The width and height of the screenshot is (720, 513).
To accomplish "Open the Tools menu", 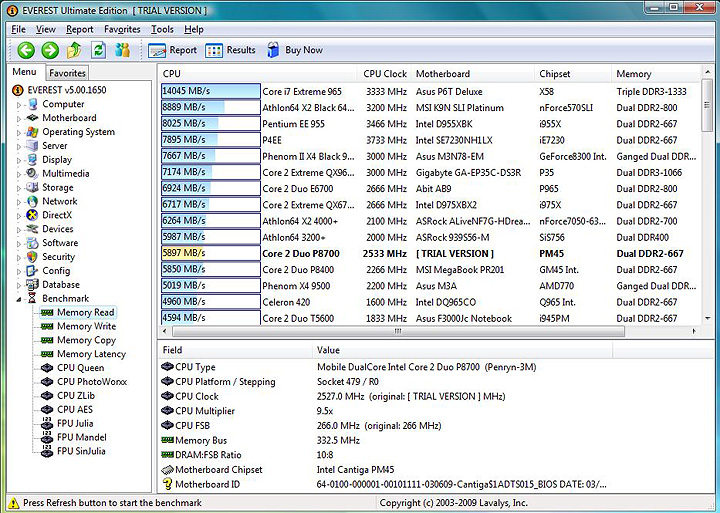I will [162, 29].
